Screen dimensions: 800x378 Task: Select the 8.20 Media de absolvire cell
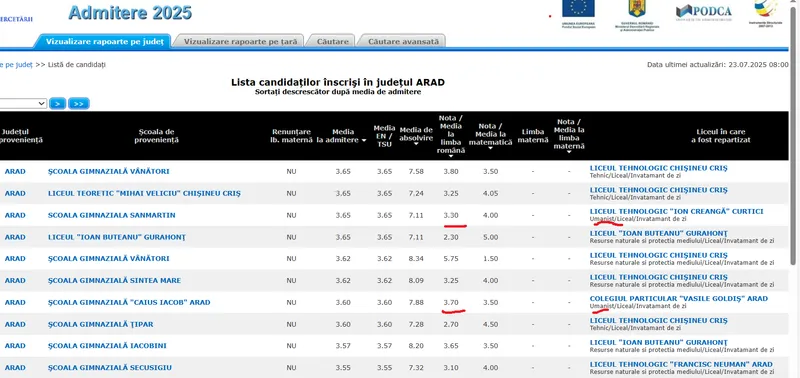tap(416, 346)
